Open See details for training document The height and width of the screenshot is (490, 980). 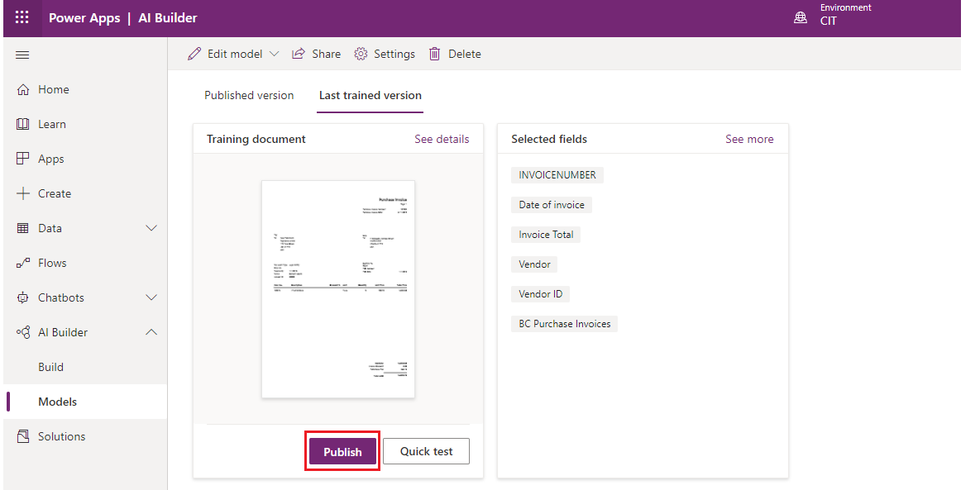point(442,139)
